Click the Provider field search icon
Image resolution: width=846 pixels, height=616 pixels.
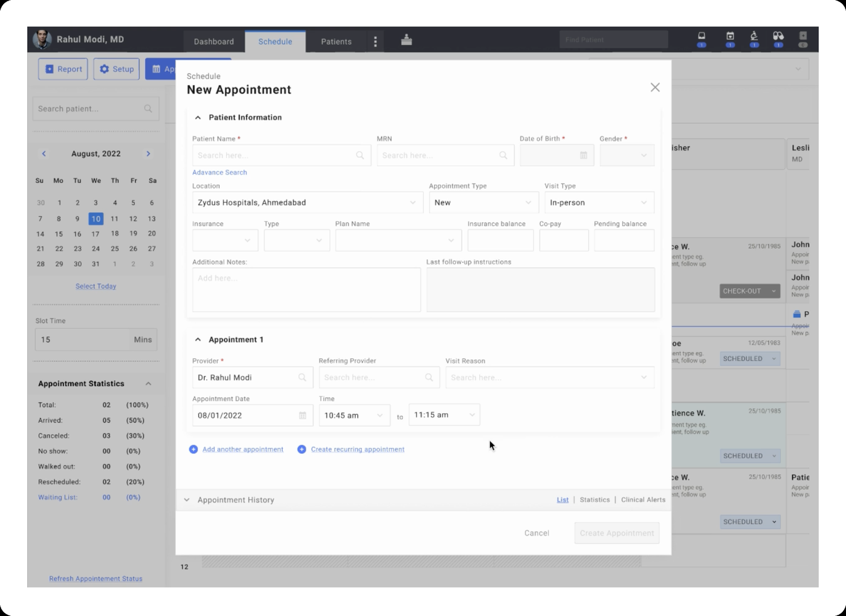[302, 377]
